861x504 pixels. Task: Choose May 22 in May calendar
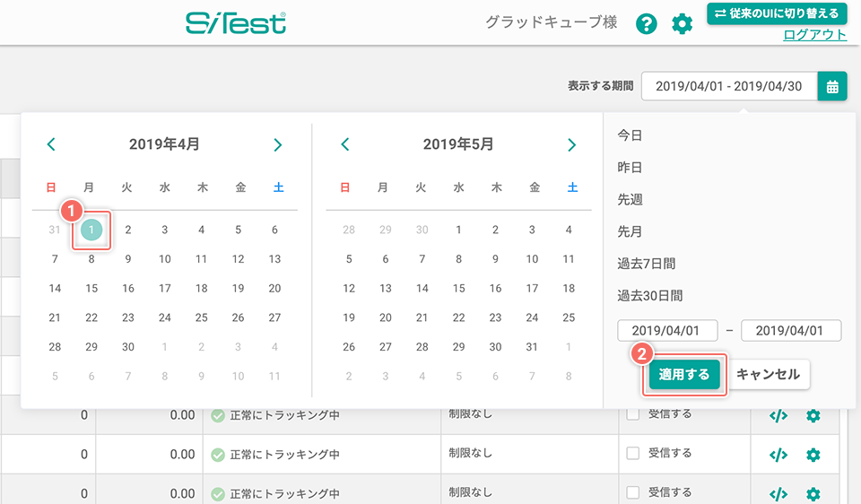pos(458,317)
